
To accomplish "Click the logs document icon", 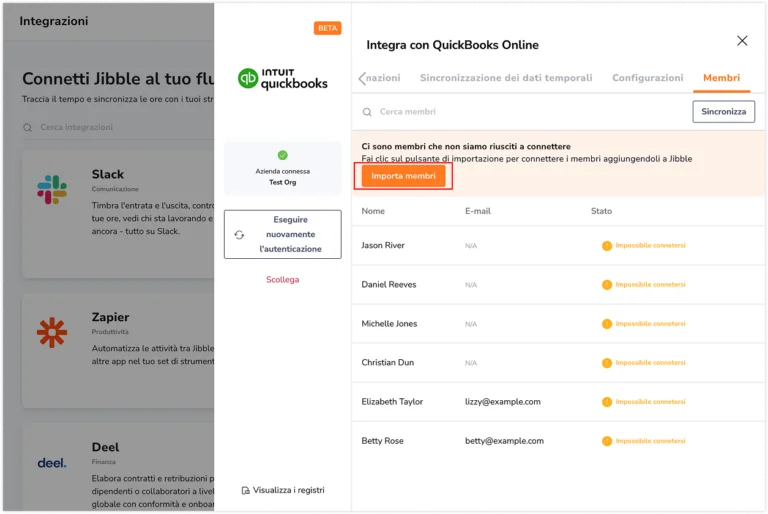I will click(245, 490).
